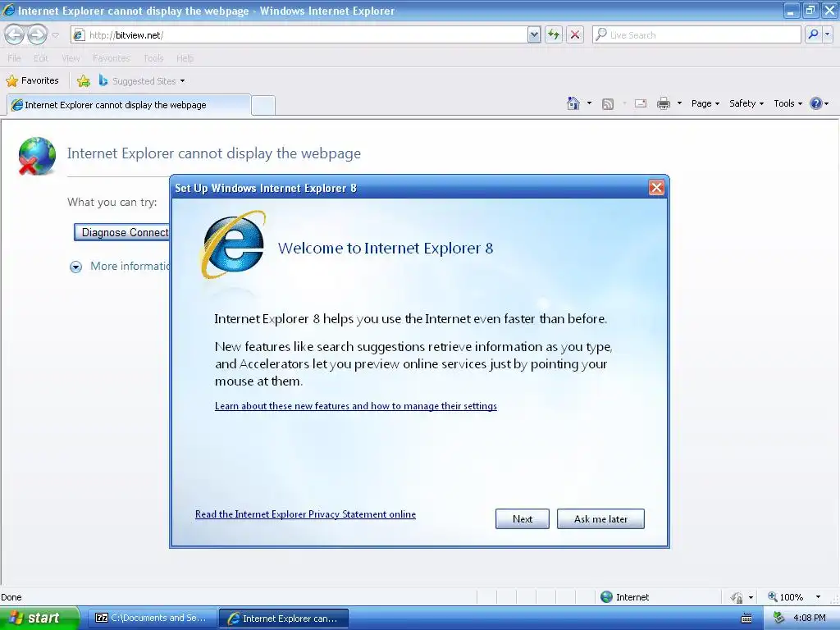Image resolution: width=840 pixels, height=630 pixels.
Task: Click the Back navigation arrow
Action: 15,34
